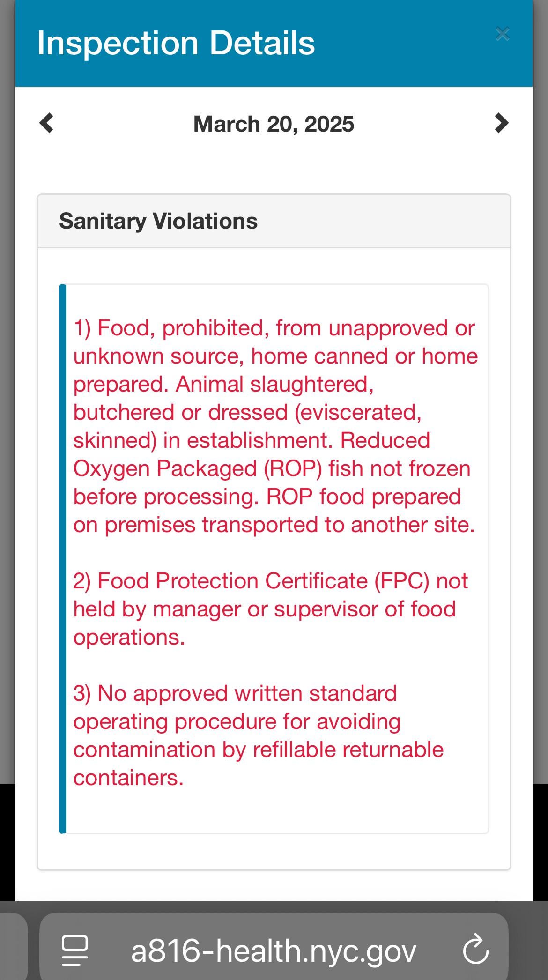548x980 pixels.
Task: Reload the page from the address bar
Action: (x=475, y=949)
